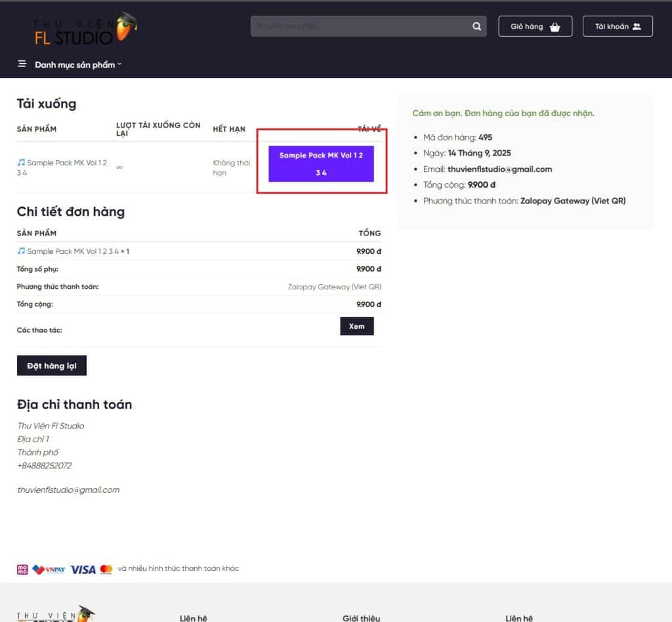
Task: Click the music note icon in order details
Action: click(x=21, y=251)
